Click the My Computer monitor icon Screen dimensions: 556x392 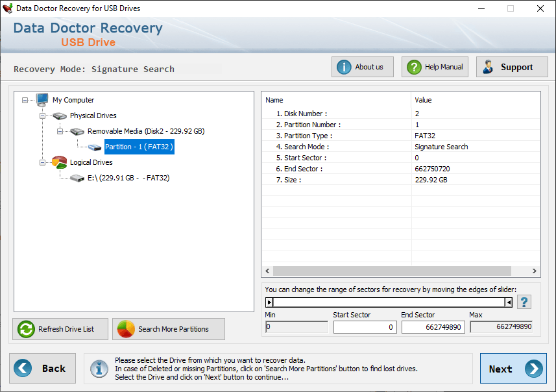pyautogui.click(x=42, y=100)
